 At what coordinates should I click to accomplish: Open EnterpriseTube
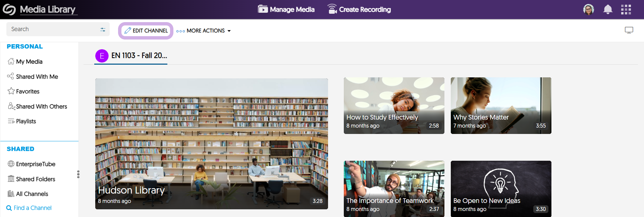click(x=36, y=164)
